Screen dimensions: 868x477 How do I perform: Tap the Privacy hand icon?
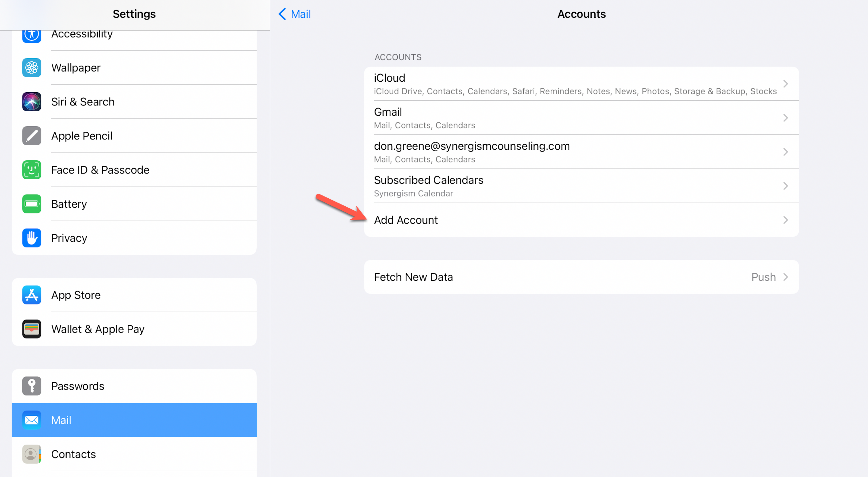point(32,238)
